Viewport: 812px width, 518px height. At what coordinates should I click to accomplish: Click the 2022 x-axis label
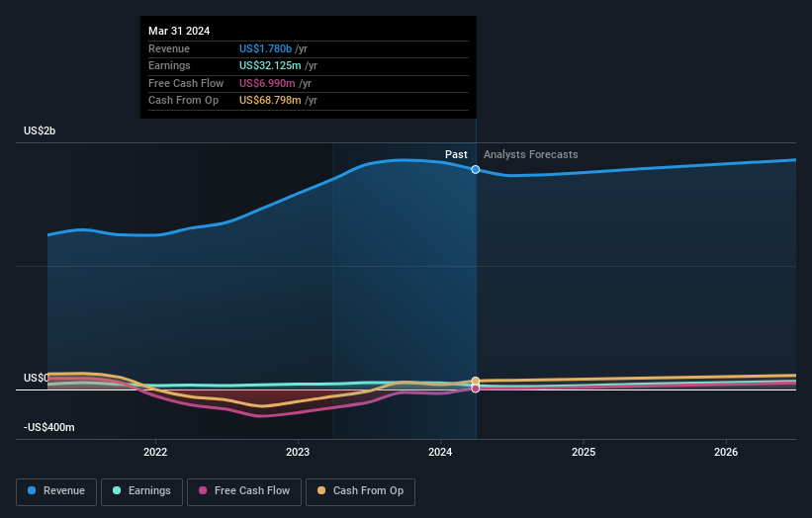pos(155,453)
